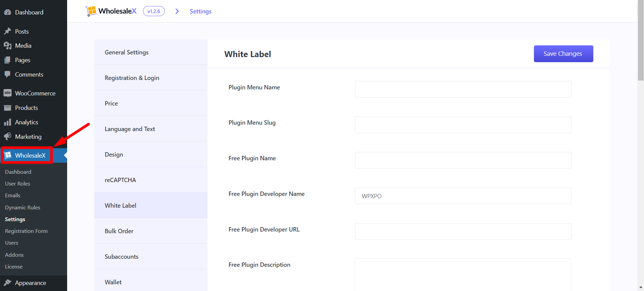Open License submenu item
This screenshot has width=644, height=291.
click(14, 266)
